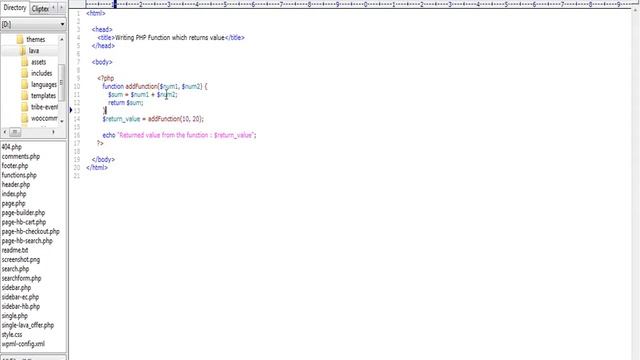
Task: Click the title text in line 4
Action: [170, 38]
